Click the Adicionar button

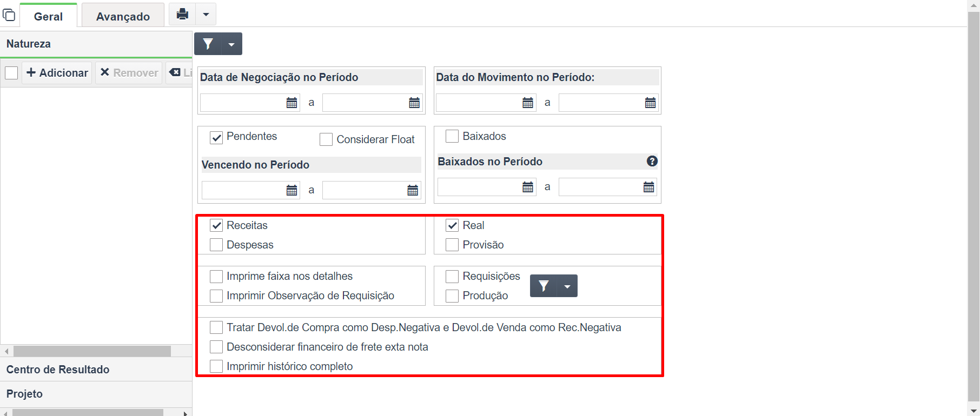click(57, 72)
